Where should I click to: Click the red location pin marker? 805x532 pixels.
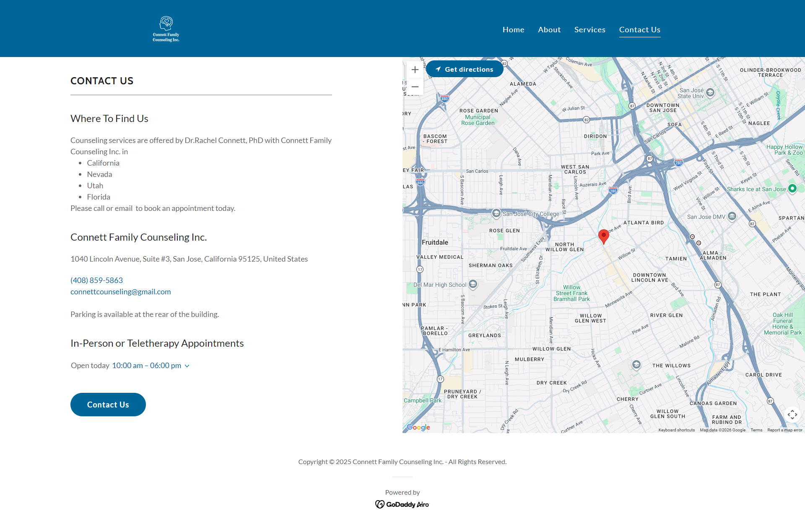(x=603, y=236)
